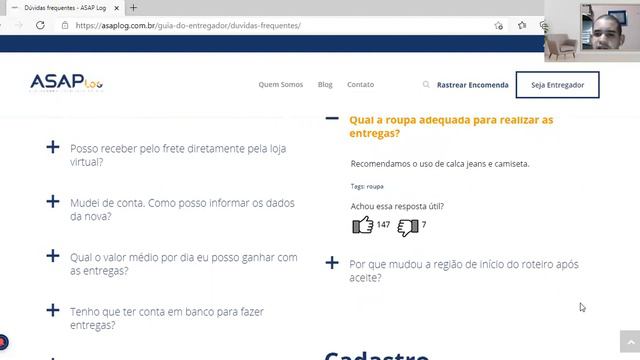Open the Blog menu item
This screenshot has height=360, width=640.
click(x=325, y=84)
